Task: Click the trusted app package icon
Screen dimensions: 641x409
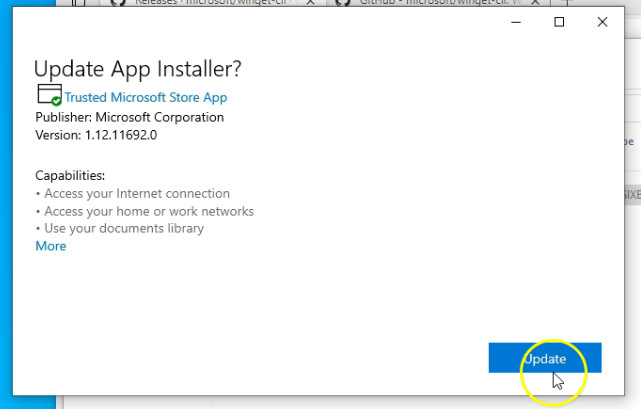Action: pos(49,95)
